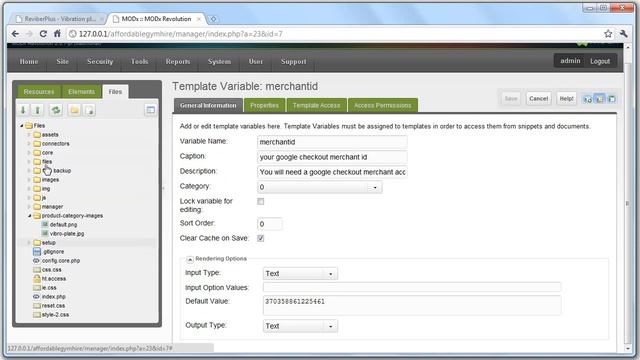The width and height of the screenshot is (640, 360).
Task: Click the Save button
Action: (511, 99)
